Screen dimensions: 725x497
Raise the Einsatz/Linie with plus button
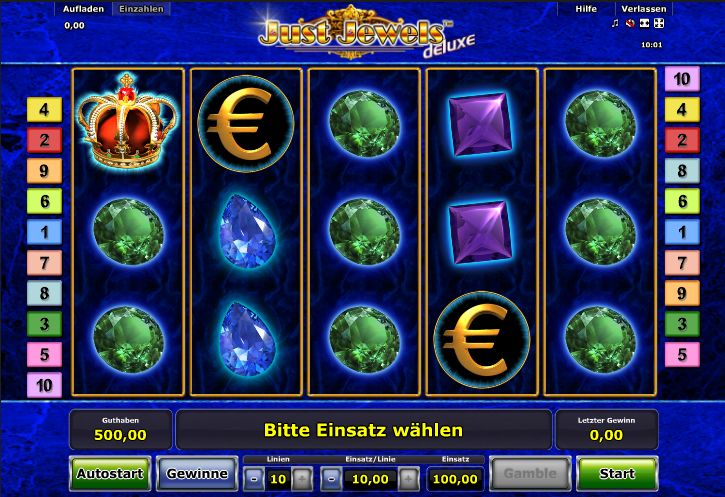coord(409,479)
